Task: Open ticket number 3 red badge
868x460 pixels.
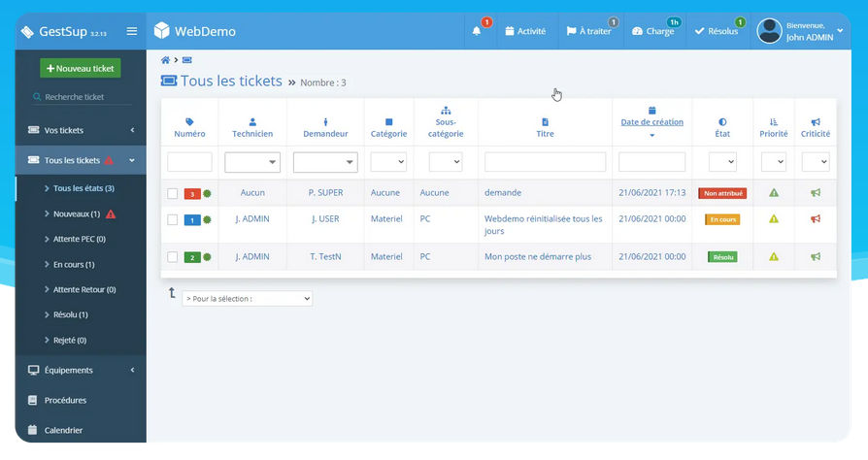Action: coord(192,194)
